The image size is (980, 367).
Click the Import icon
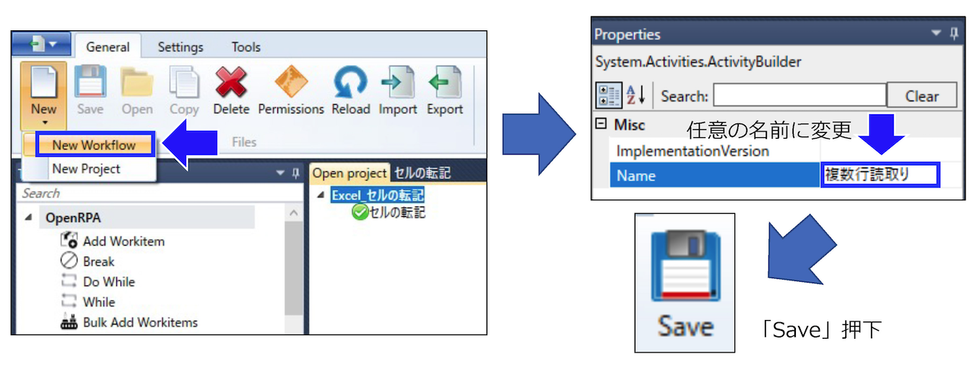click(x=398, y=82)
